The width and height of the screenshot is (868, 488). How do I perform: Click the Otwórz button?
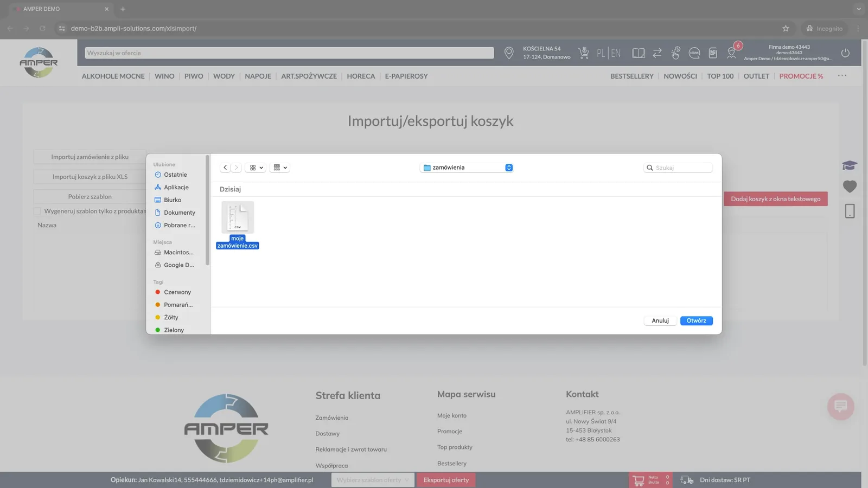[x=697, y=320]
